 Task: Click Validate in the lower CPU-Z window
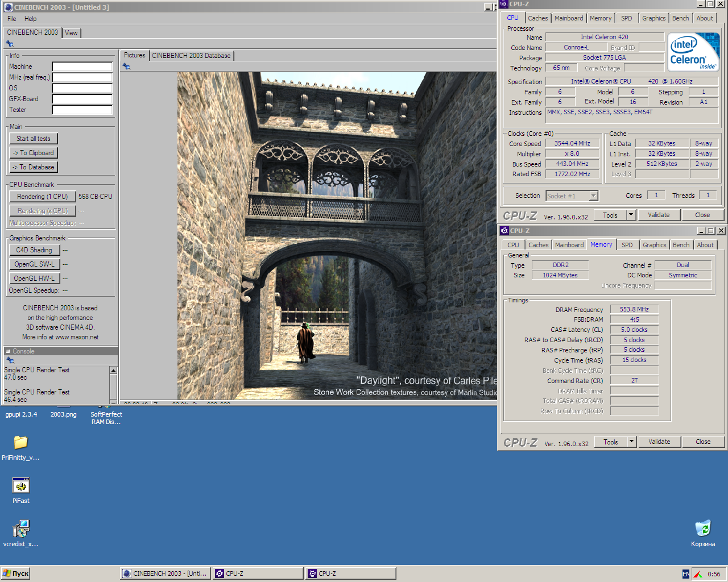pyautogui.click(x=659, y=442)
